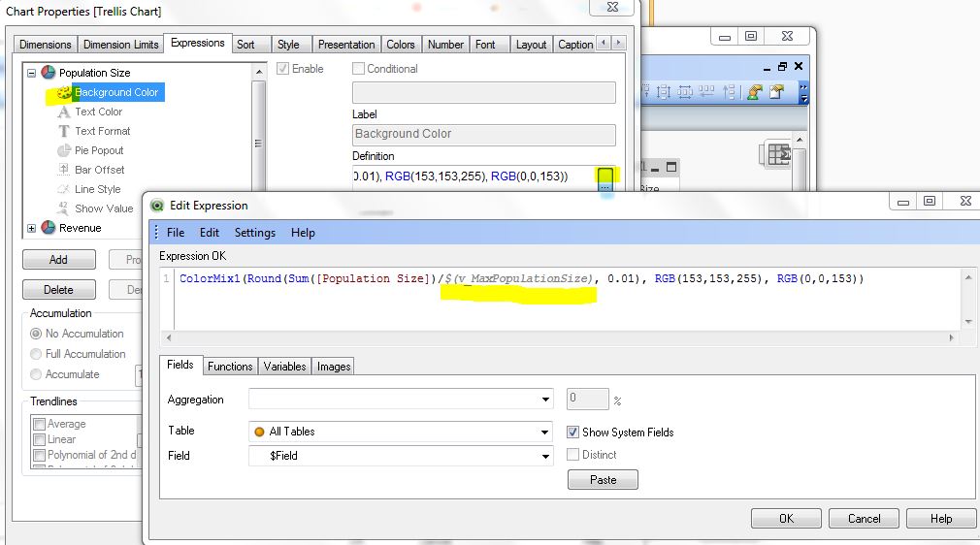Open the File menu in Edit Expression
Viewport: 980px width, 545px height.
click(176, 233)
